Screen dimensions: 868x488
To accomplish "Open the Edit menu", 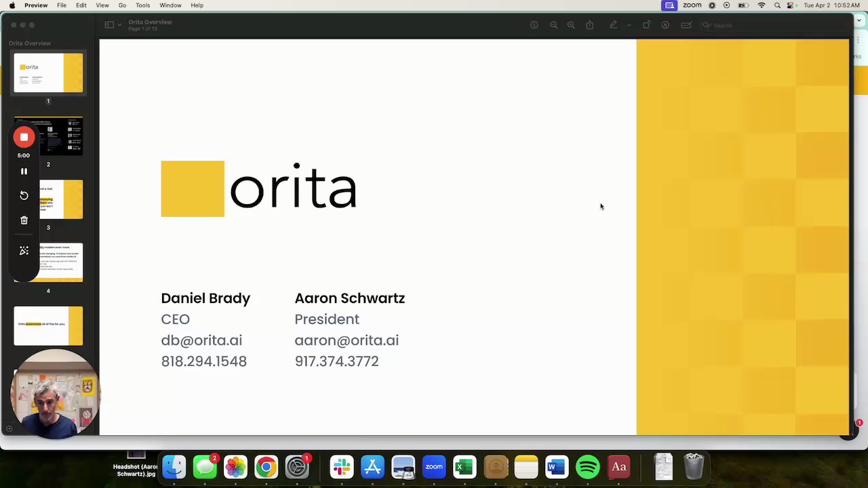I will pyautogui.click(x=81, y=5).
